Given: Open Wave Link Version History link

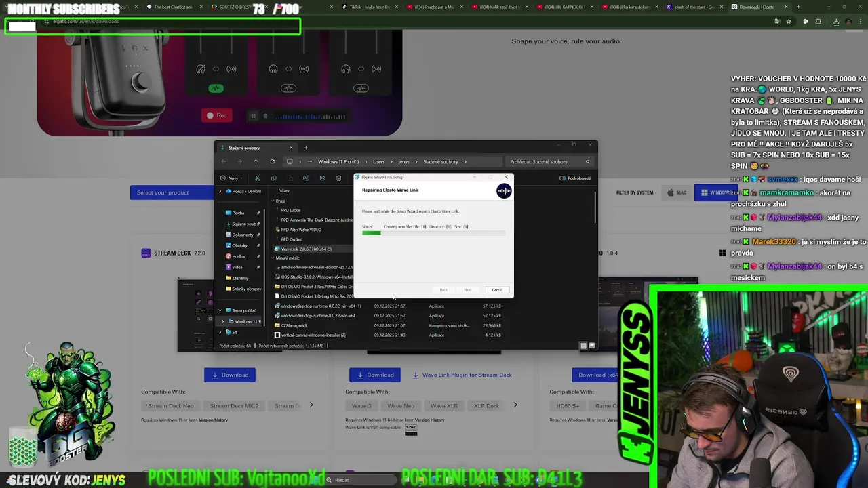Looking at the screenshot, I should click(x=429, y=420).
